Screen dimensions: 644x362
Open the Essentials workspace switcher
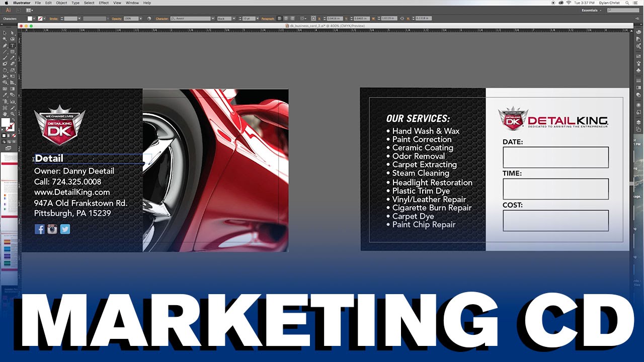[x=592, y=10]
